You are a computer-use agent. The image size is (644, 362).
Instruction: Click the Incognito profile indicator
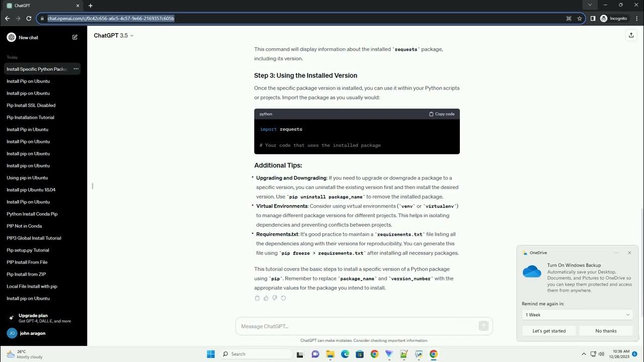tap(614, 19)
